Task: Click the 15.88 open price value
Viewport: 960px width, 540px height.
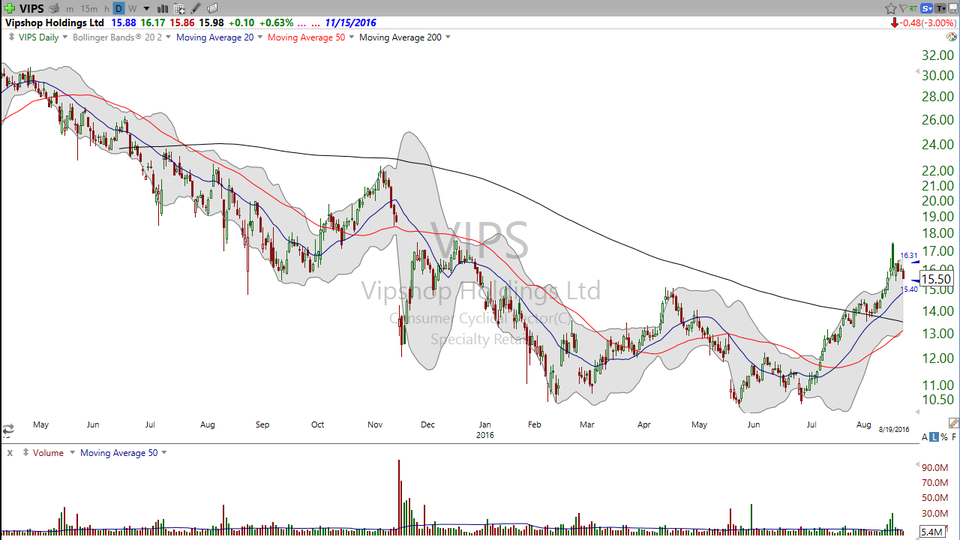Action: pyautogui.click(x=124, y=23)
